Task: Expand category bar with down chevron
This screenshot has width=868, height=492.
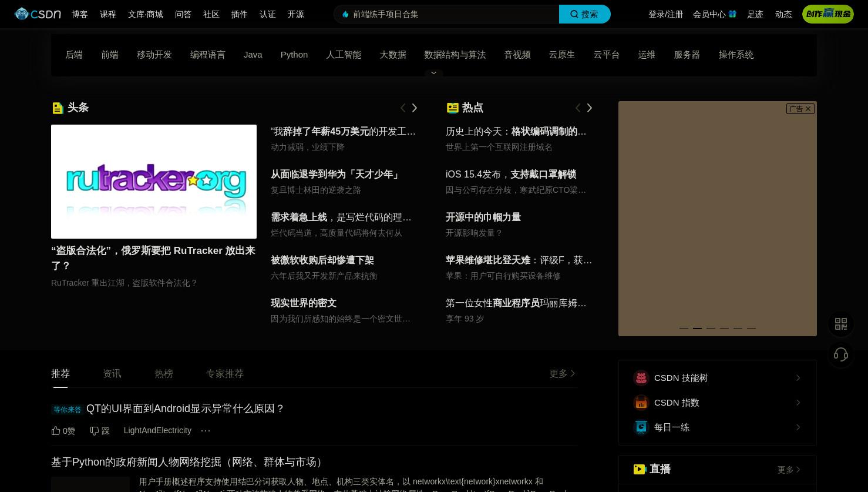Action: pyautogui.click(x=434, y=73)
